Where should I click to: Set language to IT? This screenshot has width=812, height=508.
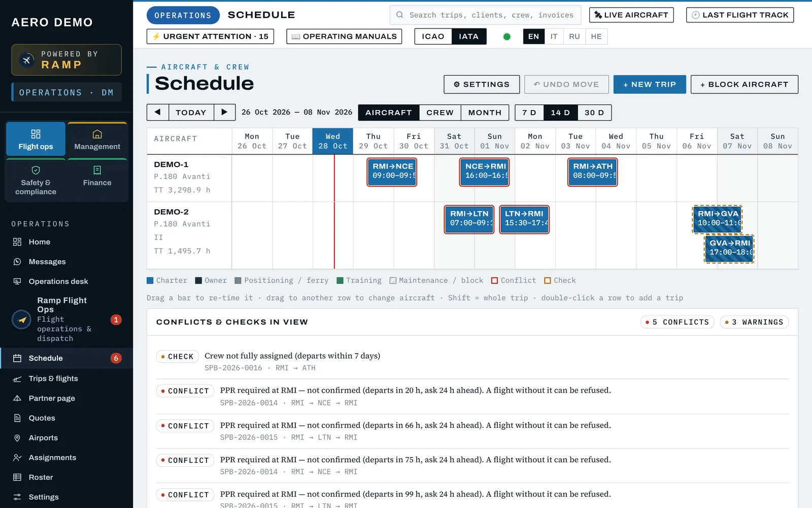coord(554,37)
